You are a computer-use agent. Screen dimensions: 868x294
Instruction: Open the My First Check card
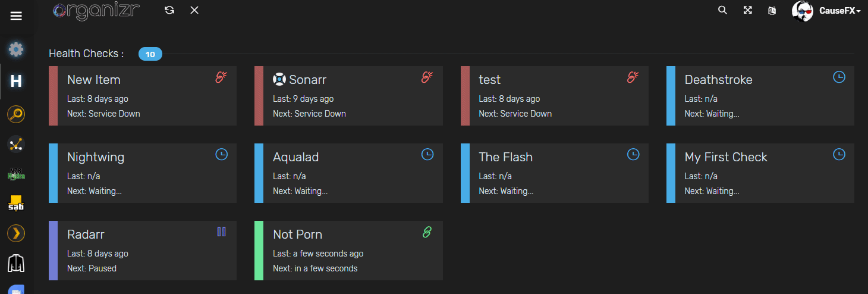coord(760,173)
